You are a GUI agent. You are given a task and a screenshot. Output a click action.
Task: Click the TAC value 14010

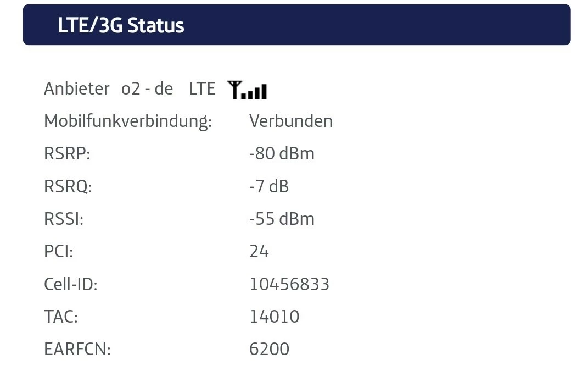(x=275, y=317)
